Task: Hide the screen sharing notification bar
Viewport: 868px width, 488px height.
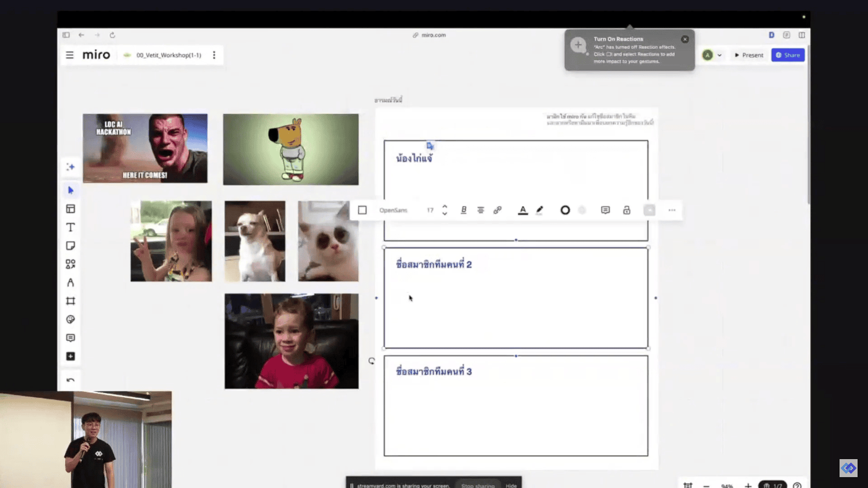Action: coord(511,486)
